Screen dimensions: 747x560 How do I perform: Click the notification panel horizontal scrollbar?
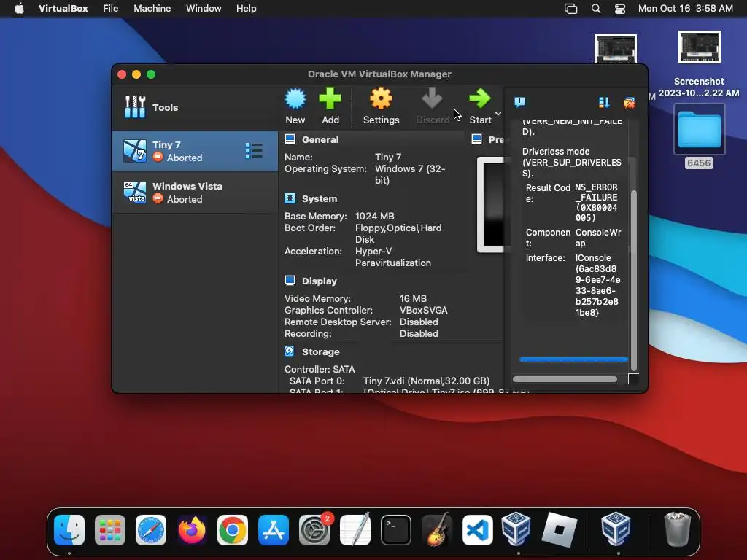(565, 379)
